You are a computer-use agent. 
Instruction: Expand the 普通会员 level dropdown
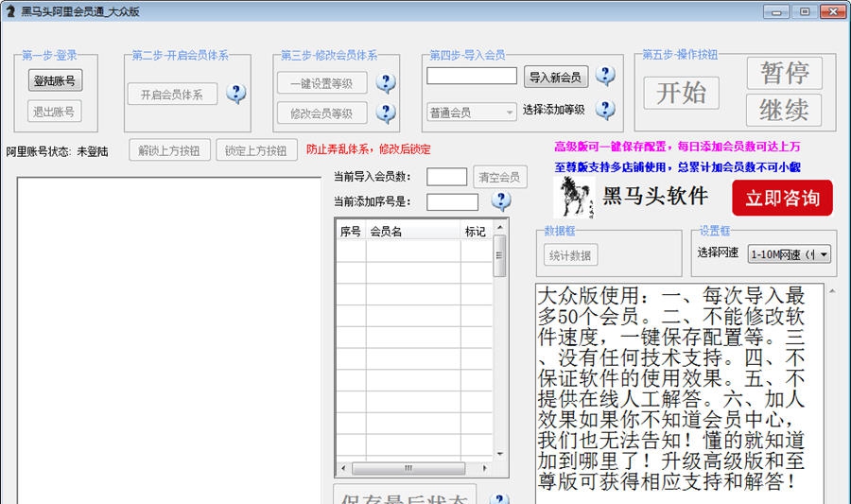pos(471,112)
